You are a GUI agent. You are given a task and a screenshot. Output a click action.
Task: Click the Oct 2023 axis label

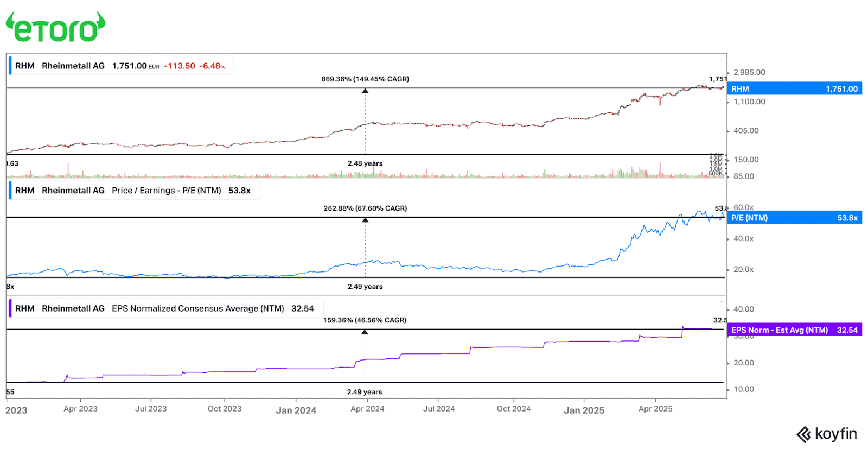click(225, 409)
